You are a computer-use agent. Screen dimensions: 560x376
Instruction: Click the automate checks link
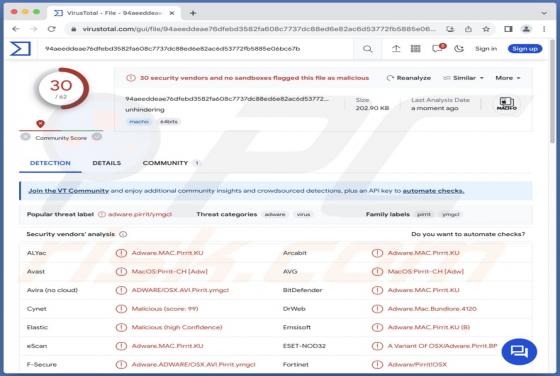(x=433, y=191)
